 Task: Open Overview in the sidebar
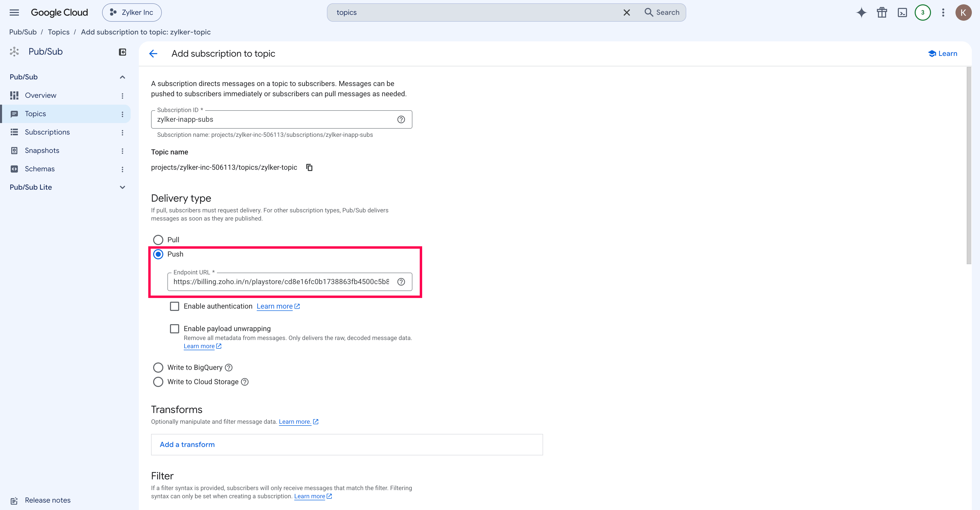[x=40, y=95]
